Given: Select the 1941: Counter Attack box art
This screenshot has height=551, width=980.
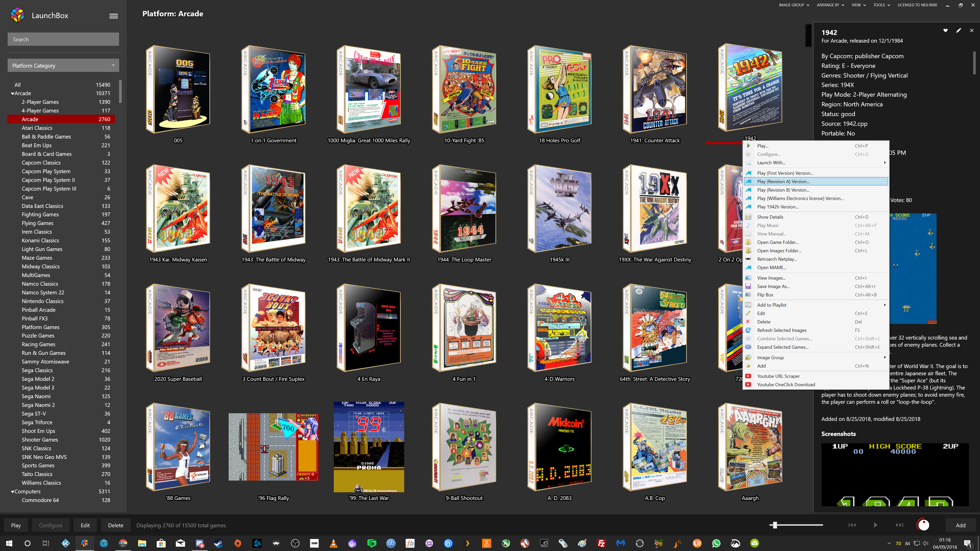Looking at the screenshot, I should (655, 89).
